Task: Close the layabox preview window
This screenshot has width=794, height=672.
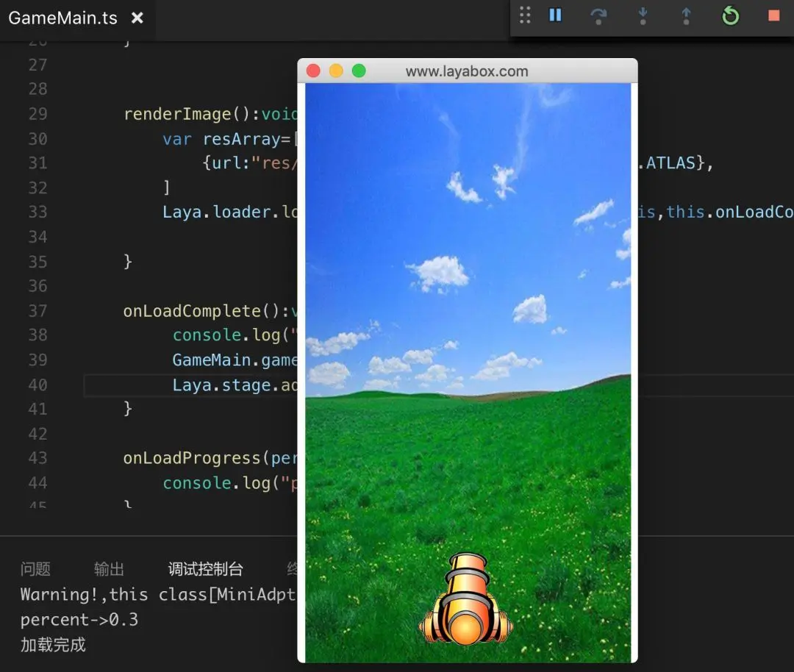Action: pos(313,71)
